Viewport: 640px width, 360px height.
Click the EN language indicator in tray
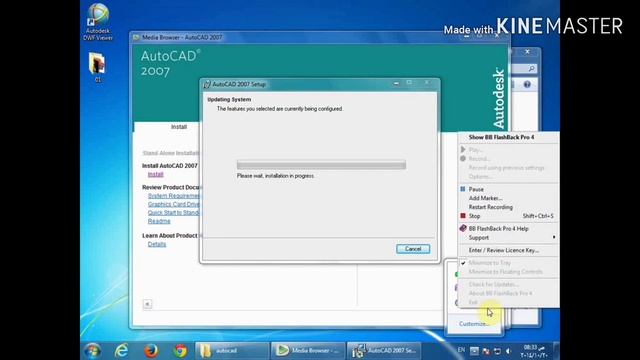pyautogui.click(x=461, y=350)
